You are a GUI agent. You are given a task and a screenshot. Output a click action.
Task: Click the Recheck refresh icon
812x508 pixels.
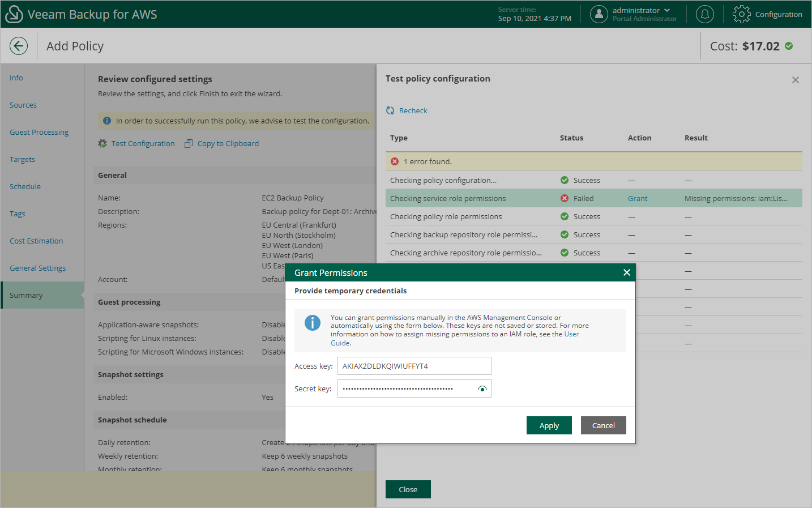click(390, 110)
